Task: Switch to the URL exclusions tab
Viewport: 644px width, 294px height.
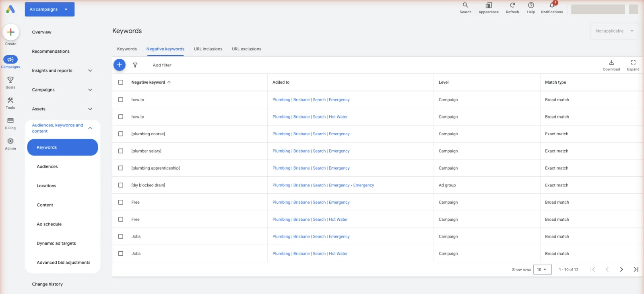Action: [246, 49]
